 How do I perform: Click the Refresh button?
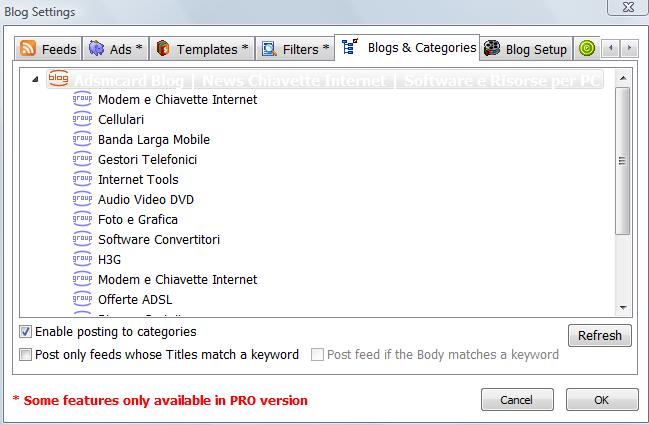coord(600,335)
